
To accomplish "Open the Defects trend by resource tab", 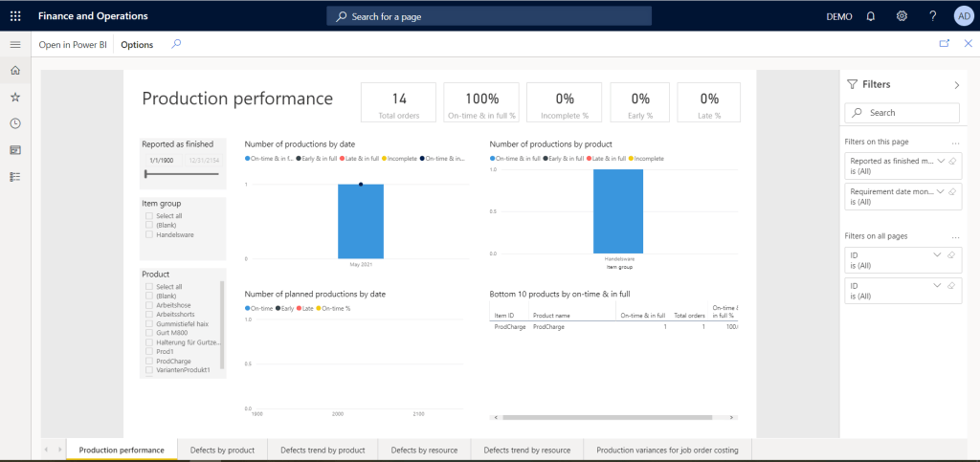I will (x=526, y=450).
